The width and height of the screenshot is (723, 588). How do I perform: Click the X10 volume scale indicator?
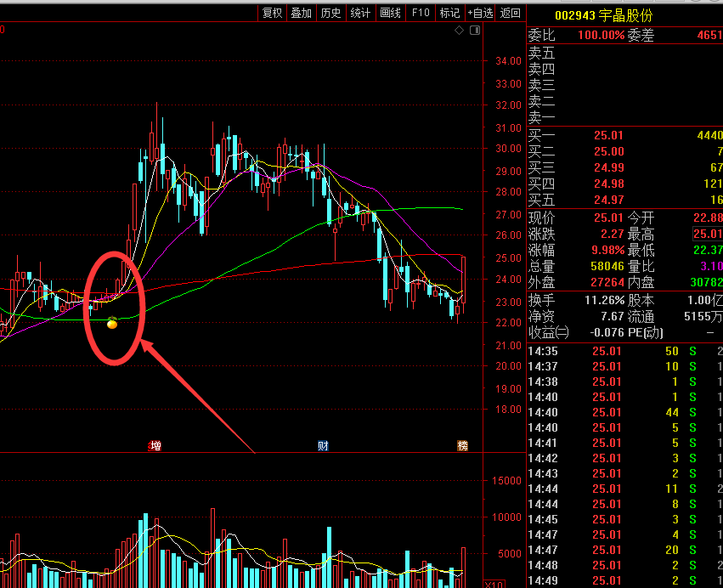[494, 583]
